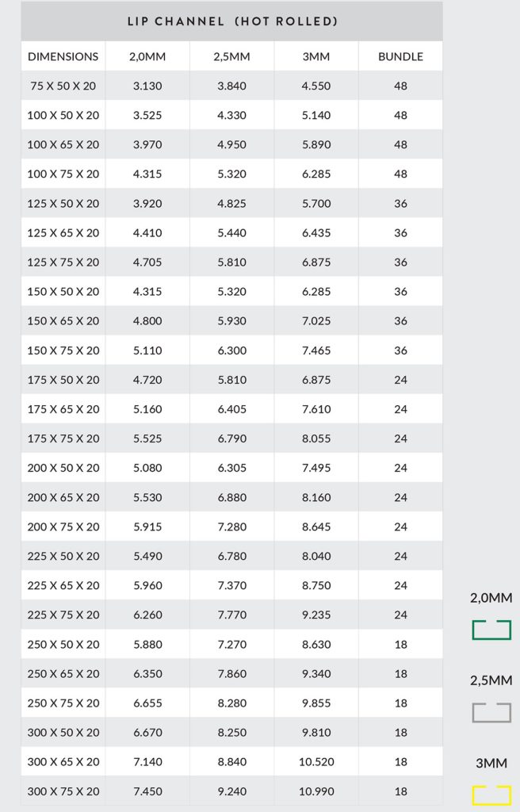The width and height of the screenshot is (520, 812).
Task: Select the 2,0MM column header
Action: click(x=147, y=56)
